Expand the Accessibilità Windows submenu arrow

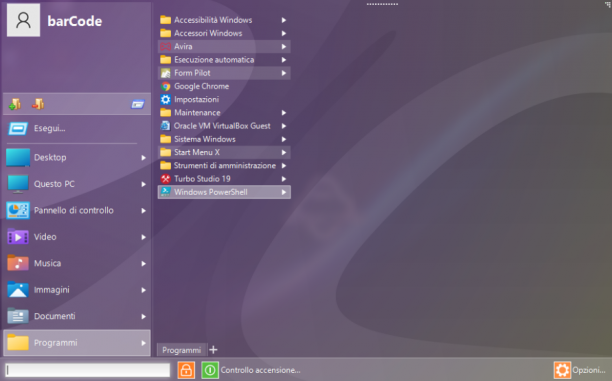point(284,20)
